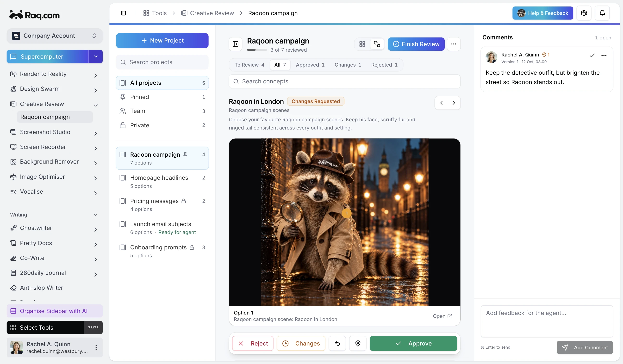Click the 3D cube icon beside Help
The image size is (623, 364).
[584, 13]
